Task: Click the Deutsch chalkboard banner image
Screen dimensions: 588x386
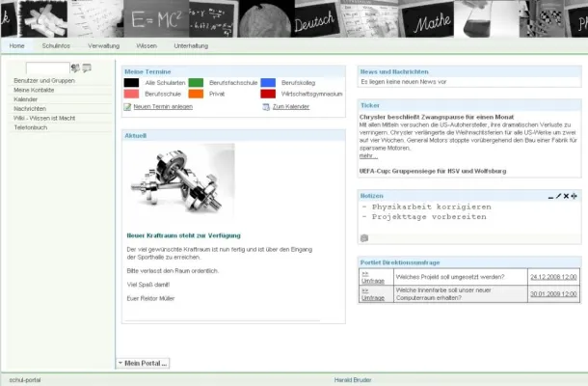Action: click(x=317, y=18)
